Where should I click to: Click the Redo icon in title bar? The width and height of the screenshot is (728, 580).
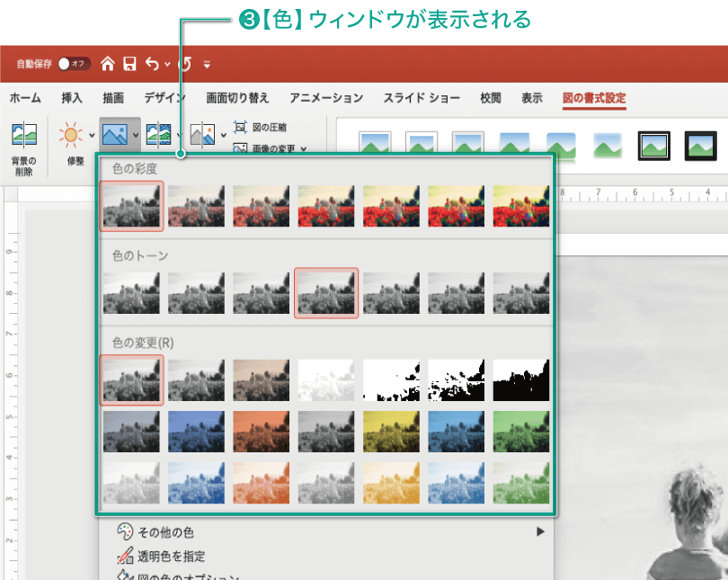point(186,64)
